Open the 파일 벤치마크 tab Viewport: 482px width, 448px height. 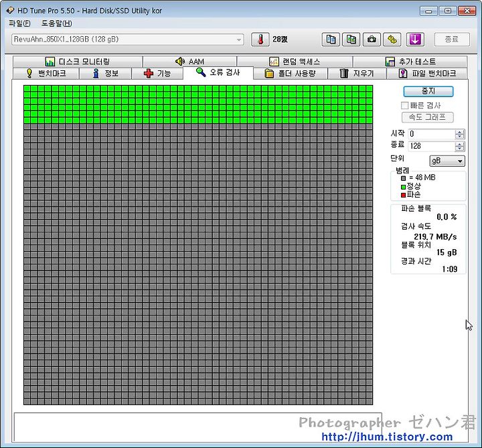(x=427, y=74)
